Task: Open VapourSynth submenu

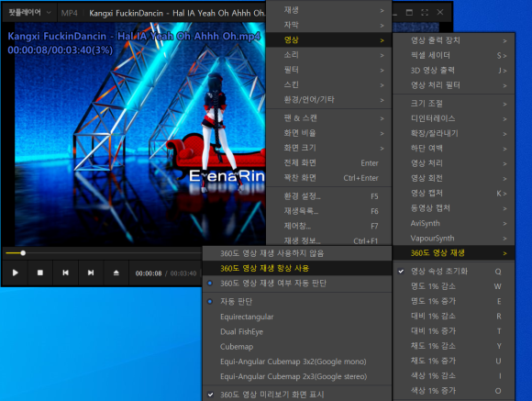Action: [x=454, y=239]
